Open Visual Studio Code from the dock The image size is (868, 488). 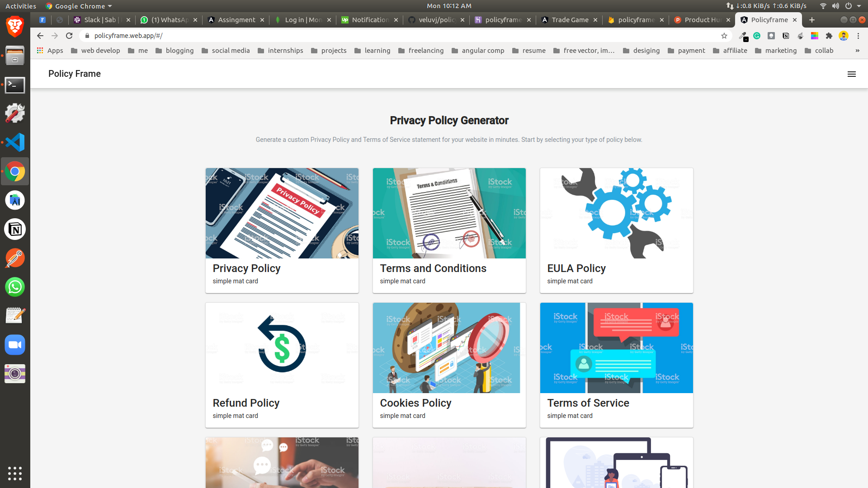15,142
